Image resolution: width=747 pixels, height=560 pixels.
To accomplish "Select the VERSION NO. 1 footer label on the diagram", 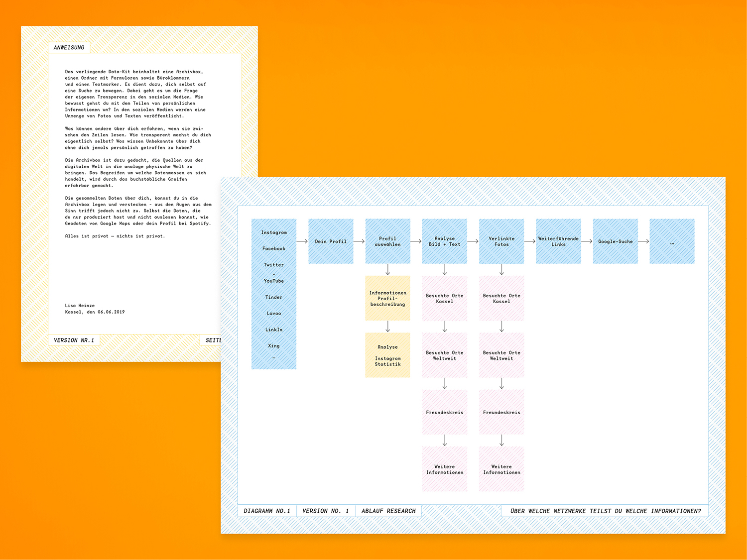I will [x=326, y=511].
